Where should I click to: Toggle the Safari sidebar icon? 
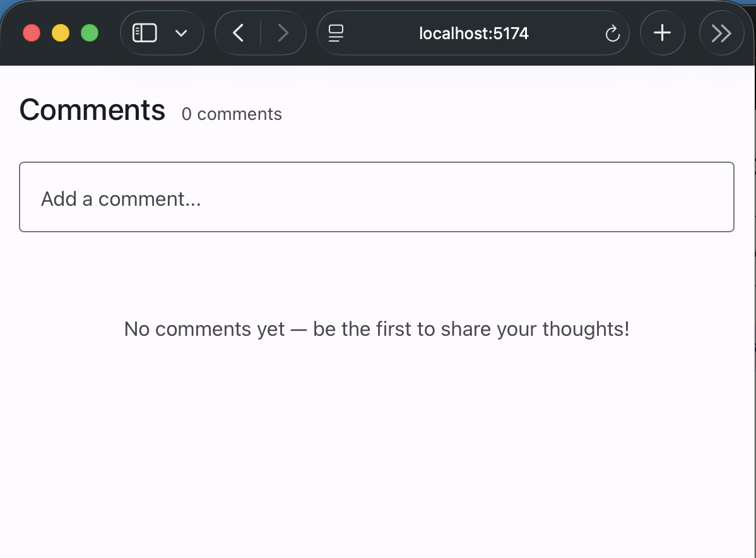[145, 33]
